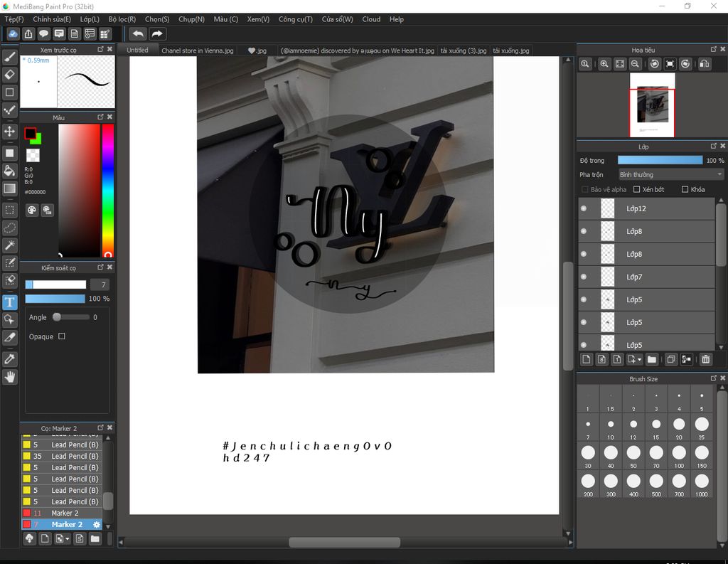Open the Tệp(F) menu
The height and width of the screenshot is (564, 728).
coord(14,19)
